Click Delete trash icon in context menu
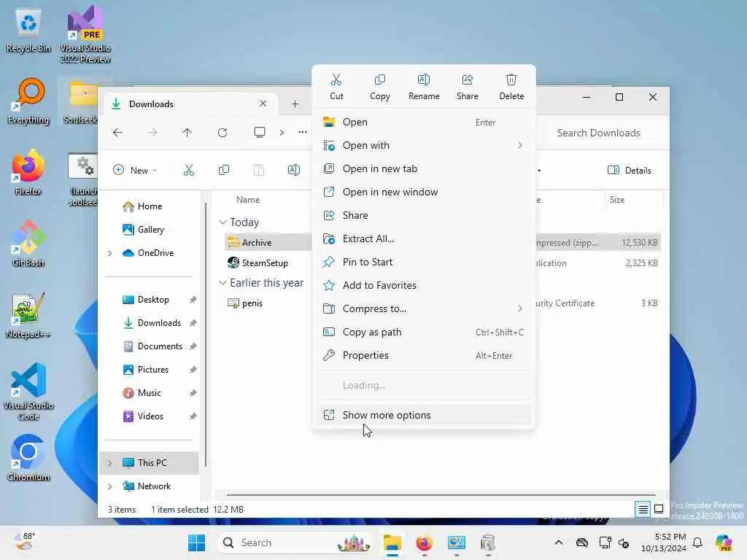Screen dimensions: 747x560 click(511, 87)
